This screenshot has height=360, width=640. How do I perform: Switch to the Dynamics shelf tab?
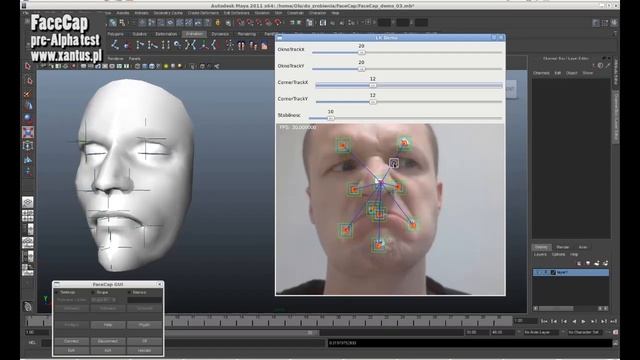pyautogui.click(x=220, y=34)
